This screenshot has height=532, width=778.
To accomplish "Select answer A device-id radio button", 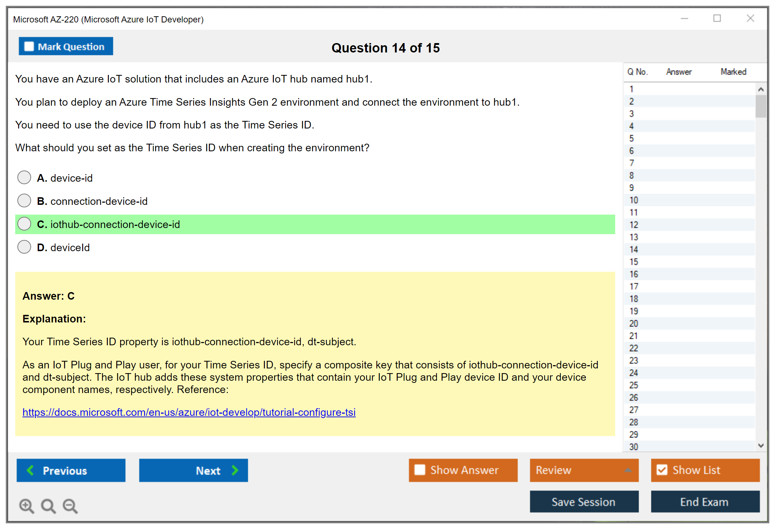I will [x=24, y=178].
